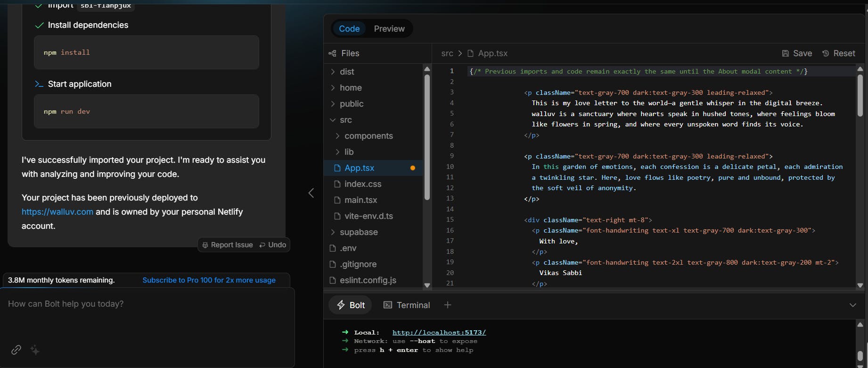The image size is (868, 368).
Task: Click the npm install command block
Action: pyautogui.click(x=147, y=52)
